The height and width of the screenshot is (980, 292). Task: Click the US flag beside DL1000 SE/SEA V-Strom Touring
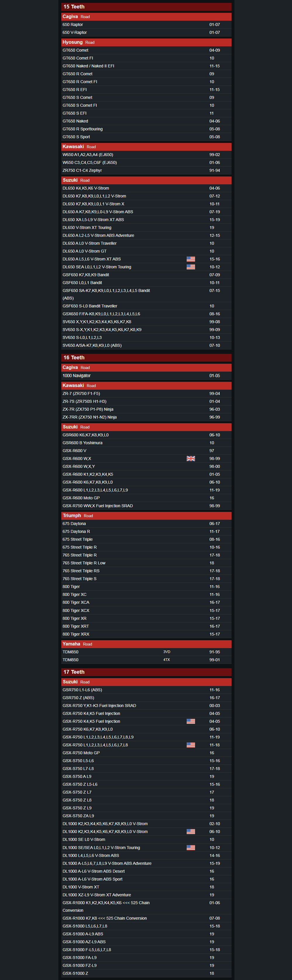[x=191, y=848]
